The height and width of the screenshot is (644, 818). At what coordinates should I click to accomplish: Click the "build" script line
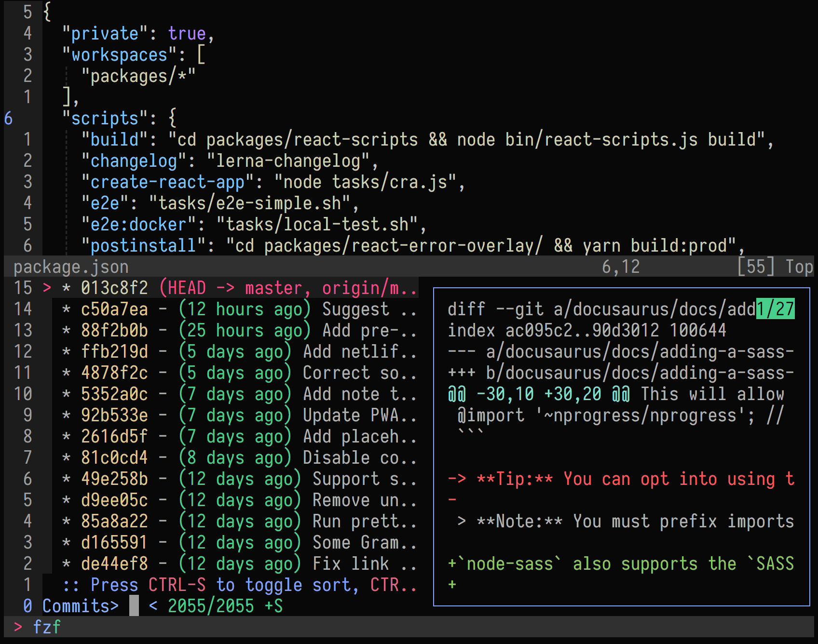click(x=428, y=139)
